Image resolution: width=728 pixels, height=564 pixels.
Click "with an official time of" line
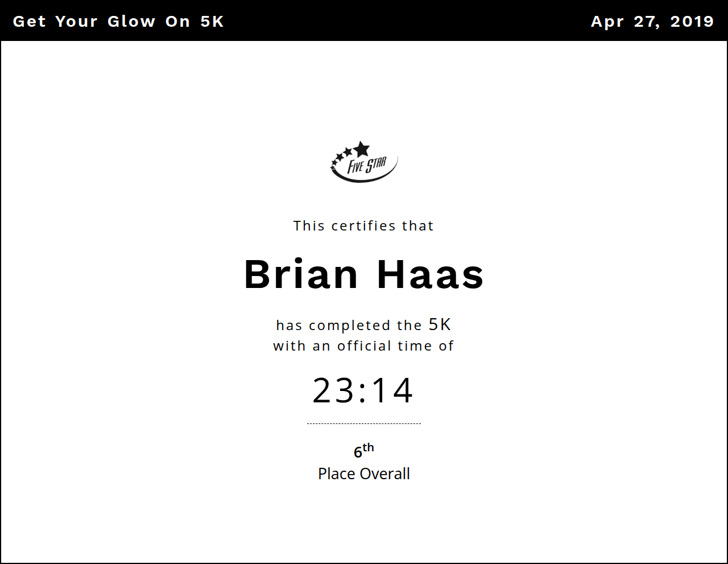tap(363, 346)
